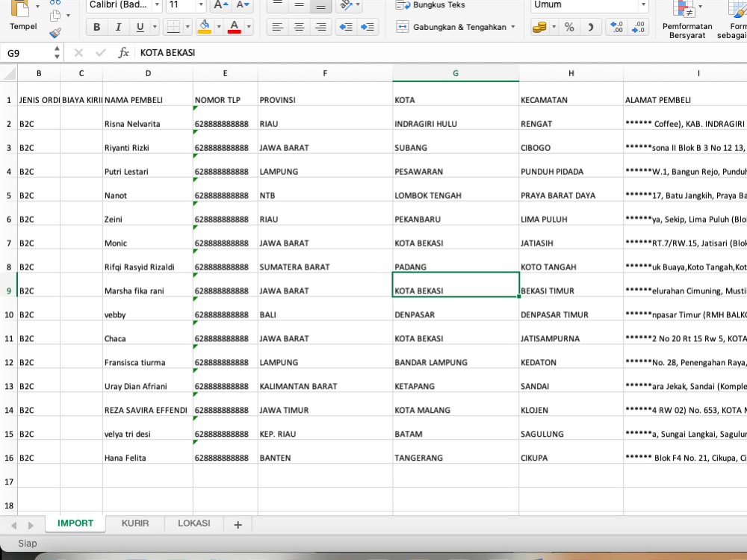The width and height of the screenshot is (747, 560).
Task: Apply comma style format
Action: tap(591, 27)
